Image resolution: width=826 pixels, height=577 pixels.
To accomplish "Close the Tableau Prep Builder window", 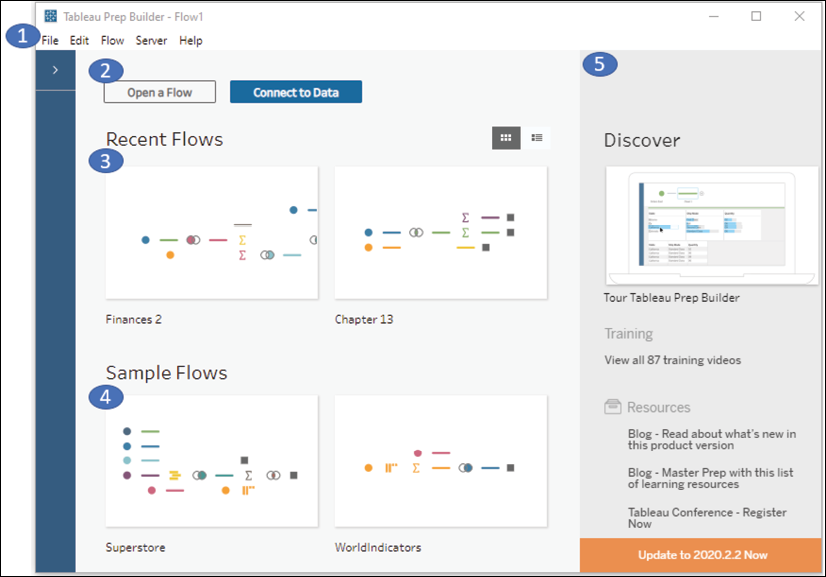I will (799, 16).
